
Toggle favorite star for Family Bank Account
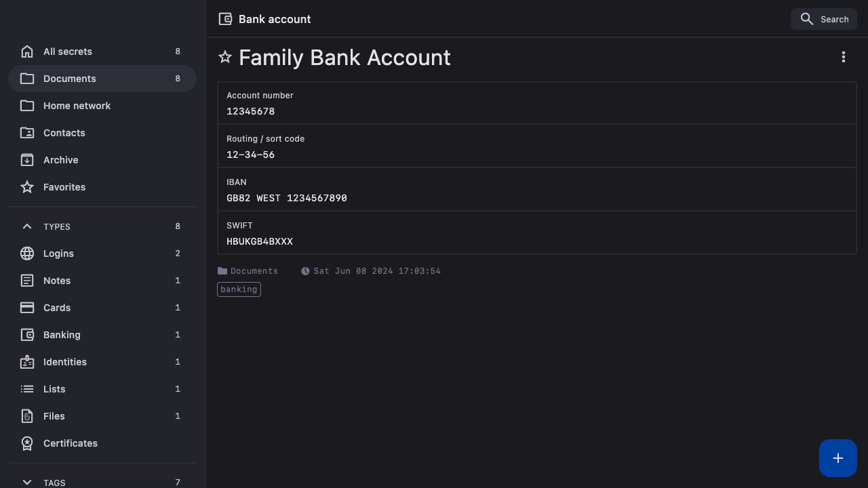(225, 58)
